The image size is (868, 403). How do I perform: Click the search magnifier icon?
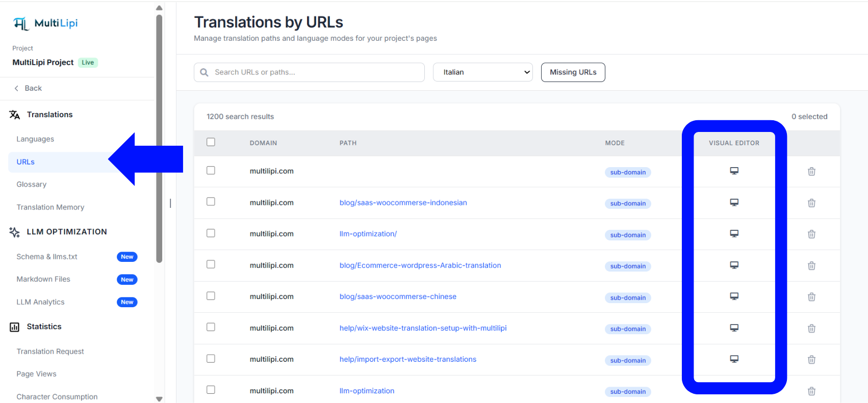coord(204,72)
